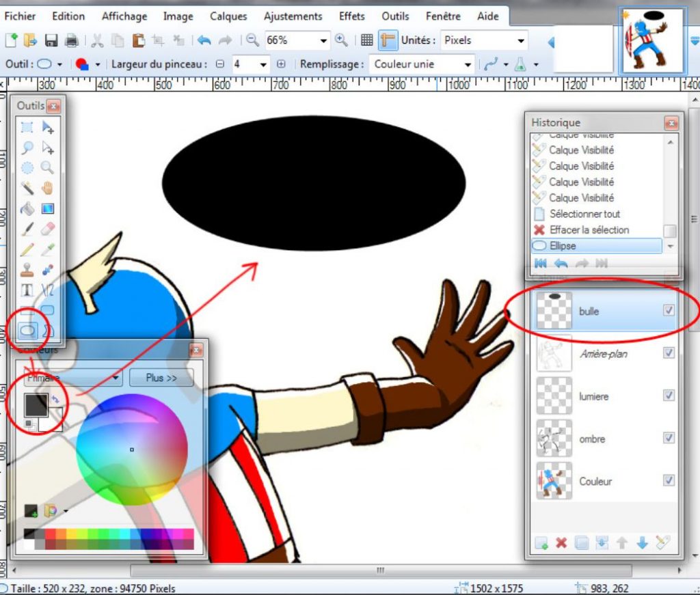Image resolution: width=700 pixels, height=595 pixels.
Task: Disable visibility of the Couleur layer
Action: click(669, 481)
